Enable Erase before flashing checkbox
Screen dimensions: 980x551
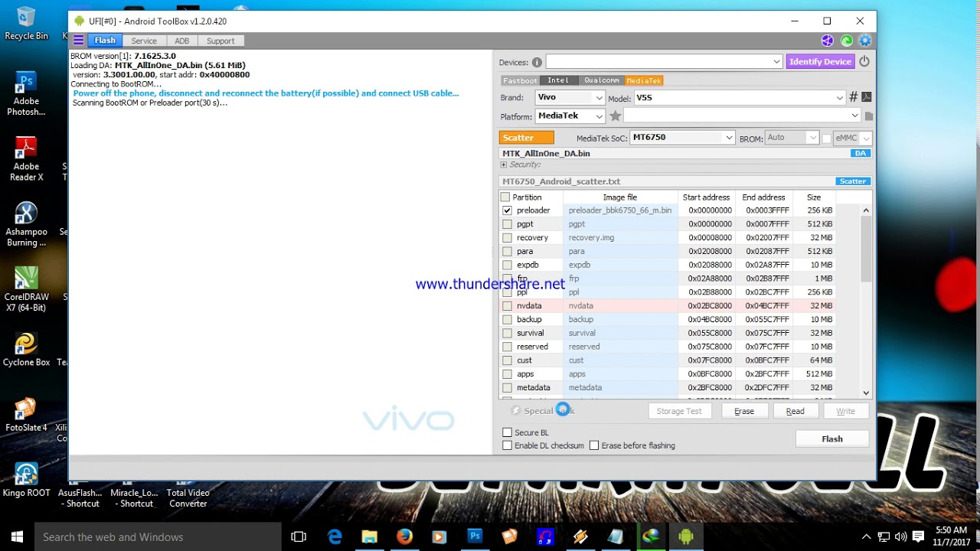(x=593, y=445)
